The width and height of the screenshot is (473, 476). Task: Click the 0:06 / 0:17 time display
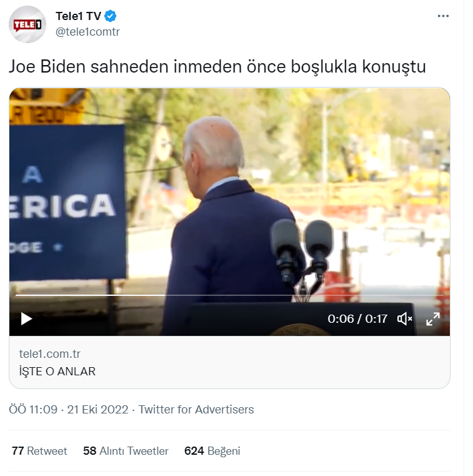pyautogui.click(x=357, y=319)
